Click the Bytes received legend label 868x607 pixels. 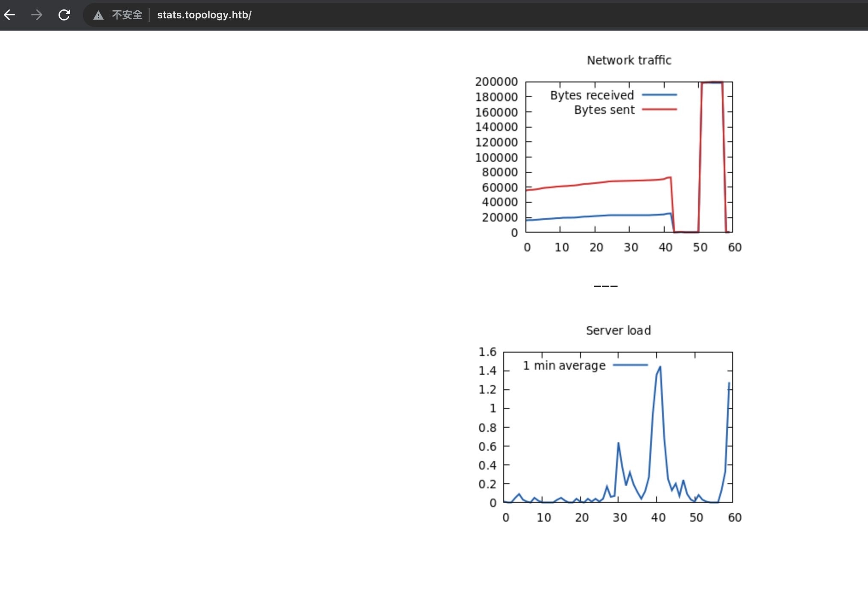pos(592,95)
